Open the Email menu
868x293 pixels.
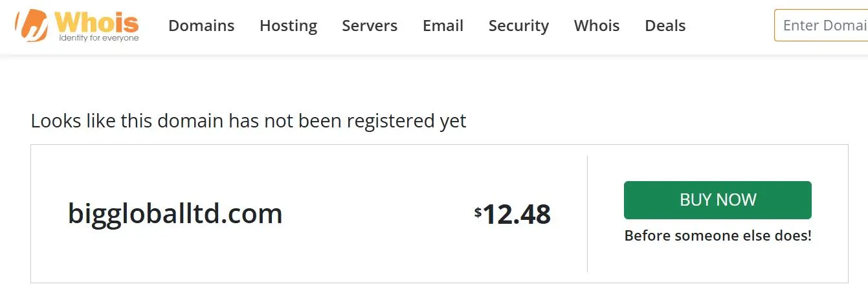pos(443,26)
